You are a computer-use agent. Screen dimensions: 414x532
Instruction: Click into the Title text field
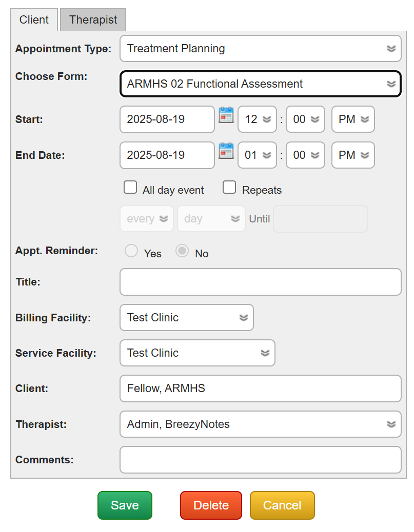(x=260, y=282)
